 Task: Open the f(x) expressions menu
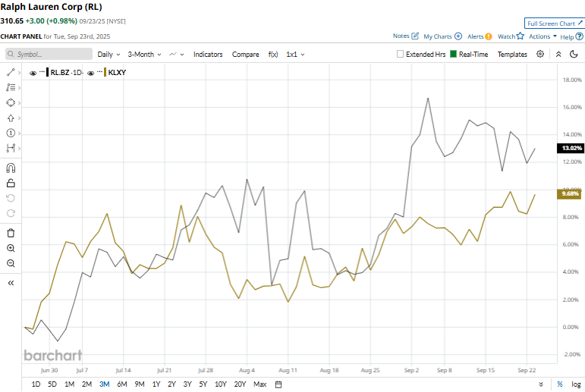point(273,55)
